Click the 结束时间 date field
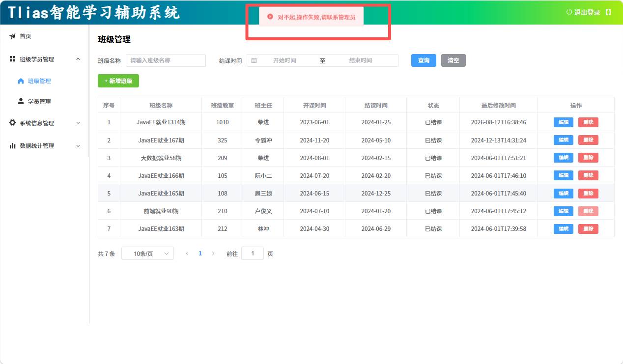The image size is (623, 364). click(360, 60)
